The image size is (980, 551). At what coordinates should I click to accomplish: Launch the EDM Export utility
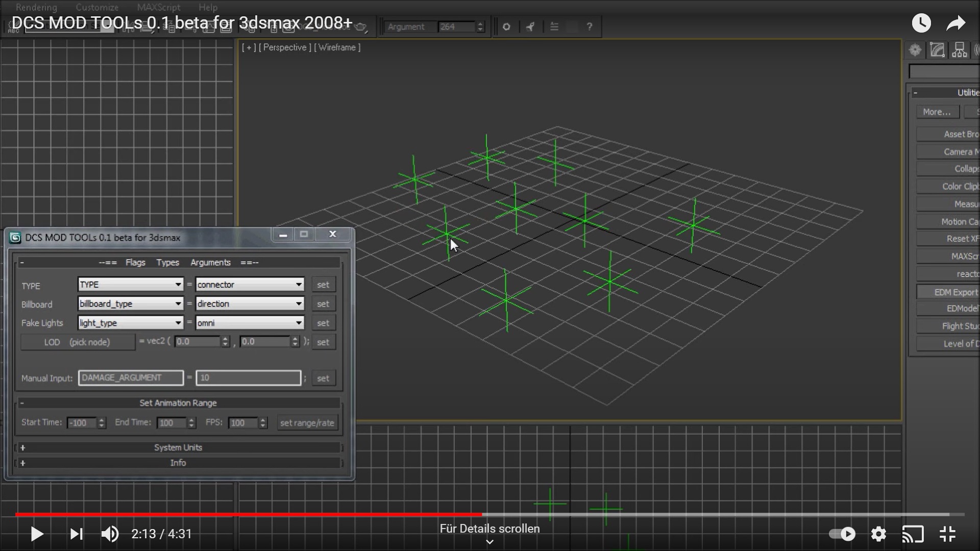click(948, 292)
